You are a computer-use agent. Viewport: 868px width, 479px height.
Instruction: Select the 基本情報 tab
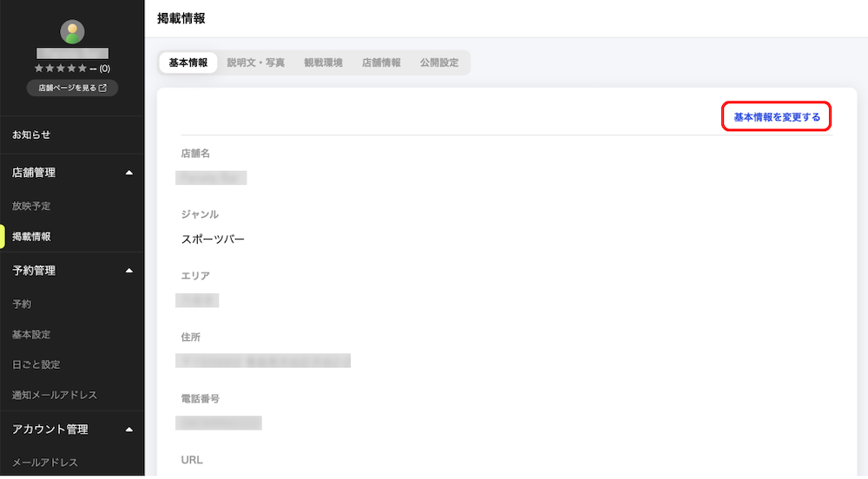188,62
